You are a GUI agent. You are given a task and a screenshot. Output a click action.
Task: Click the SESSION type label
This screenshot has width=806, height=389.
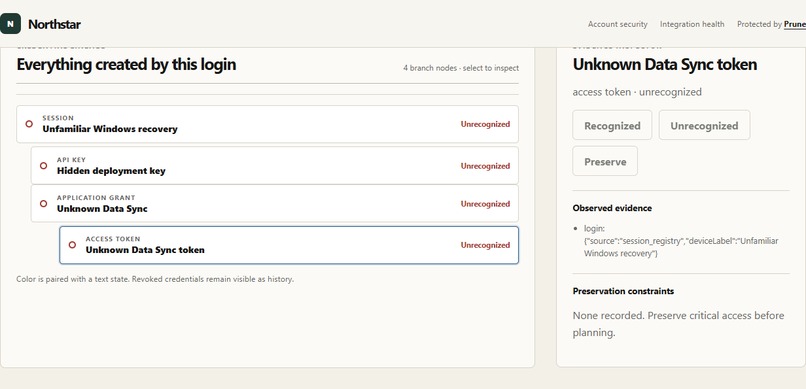(x=58, y=118)
